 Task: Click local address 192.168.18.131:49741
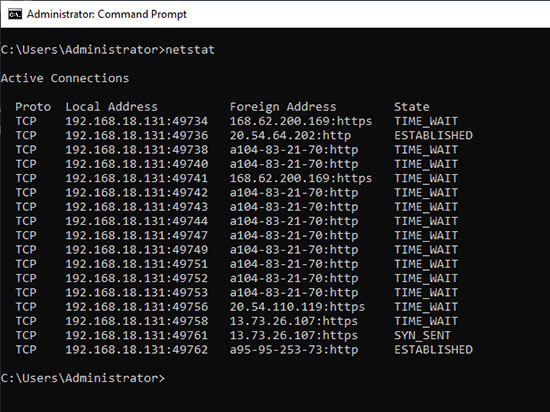click(137, 178)
